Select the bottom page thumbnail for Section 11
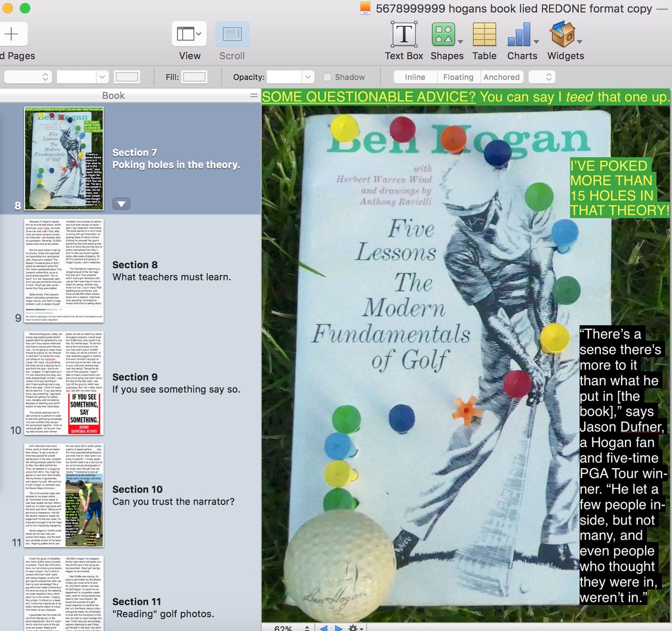 coord(64,593)
